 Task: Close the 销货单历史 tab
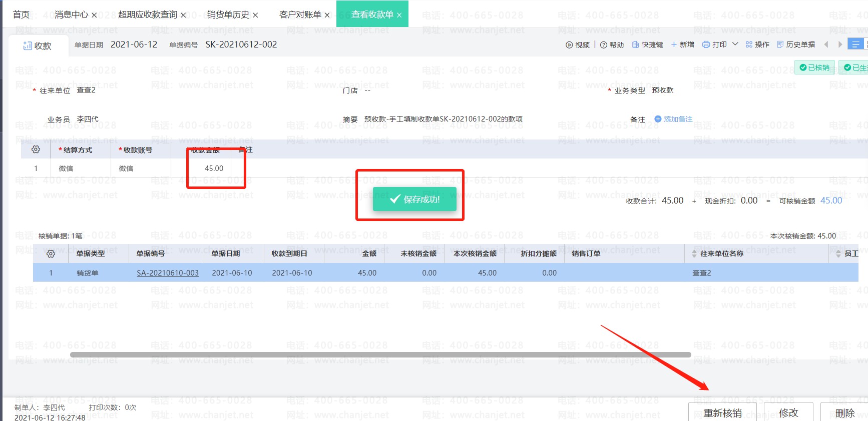point(255,15)
